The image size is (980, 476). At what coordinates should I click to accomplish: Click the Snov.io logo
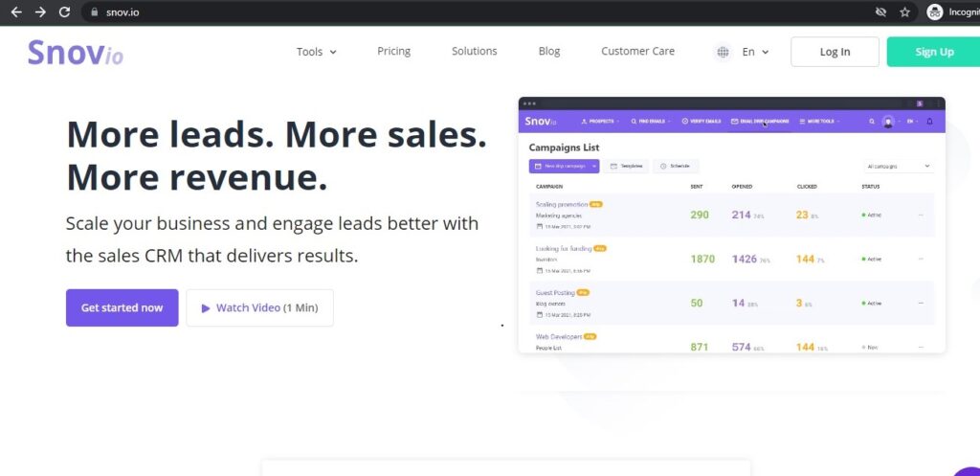[75, 53]
